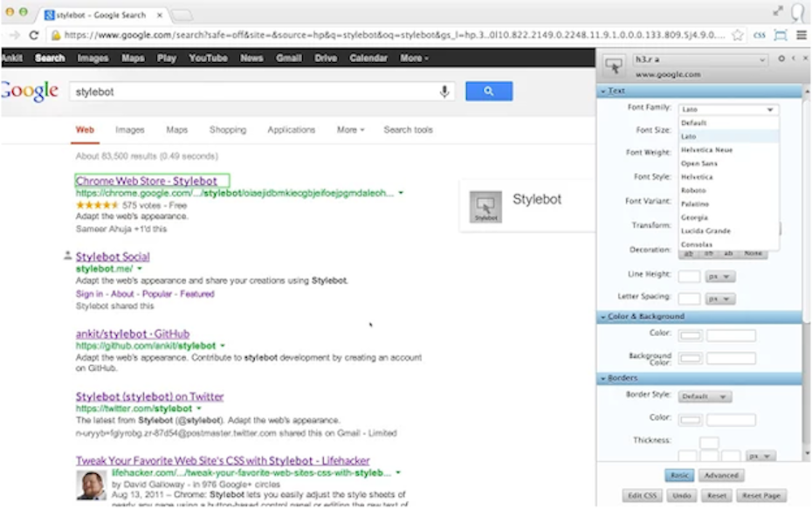This screenshot has height=509, width=812.
Task: Reload the page with the refresh icon
Action: point(34,35)
